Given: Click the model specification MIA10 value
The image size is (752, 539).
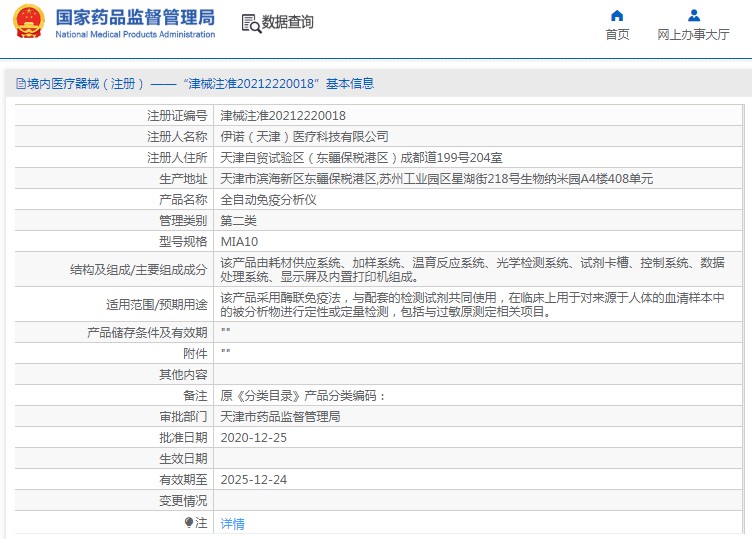Looking at the screenshot, I should [239, 241].
